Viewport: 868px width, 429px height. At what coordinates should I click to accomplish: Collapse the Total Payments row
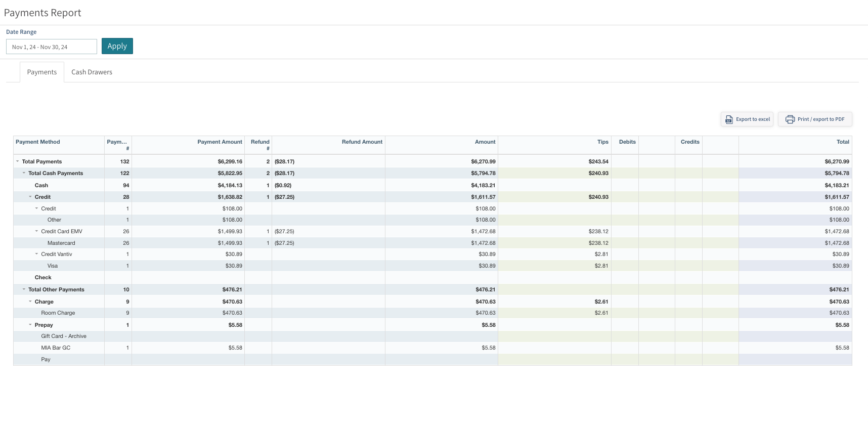pos(18,161)
